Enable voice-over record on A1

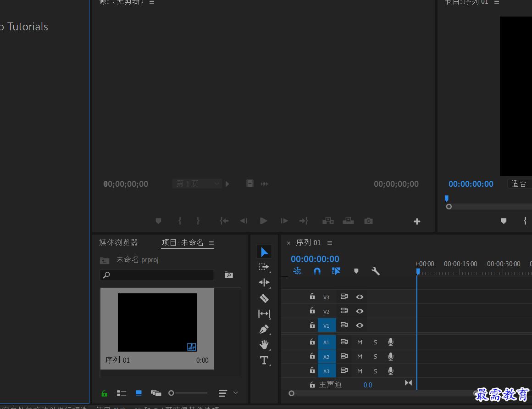[x=391, y=342]
